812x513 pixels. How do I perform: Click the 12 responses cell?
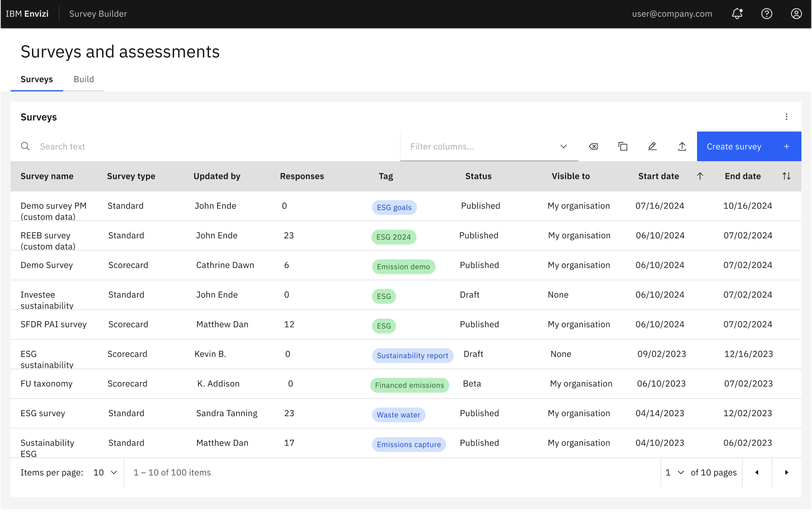coord(289,324)
